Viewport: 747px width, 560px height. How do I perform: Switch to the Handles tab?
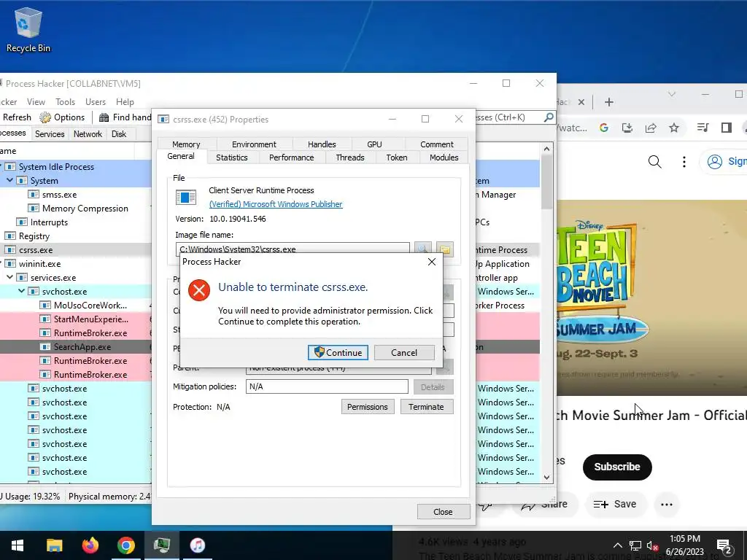[x=322, y=144]
